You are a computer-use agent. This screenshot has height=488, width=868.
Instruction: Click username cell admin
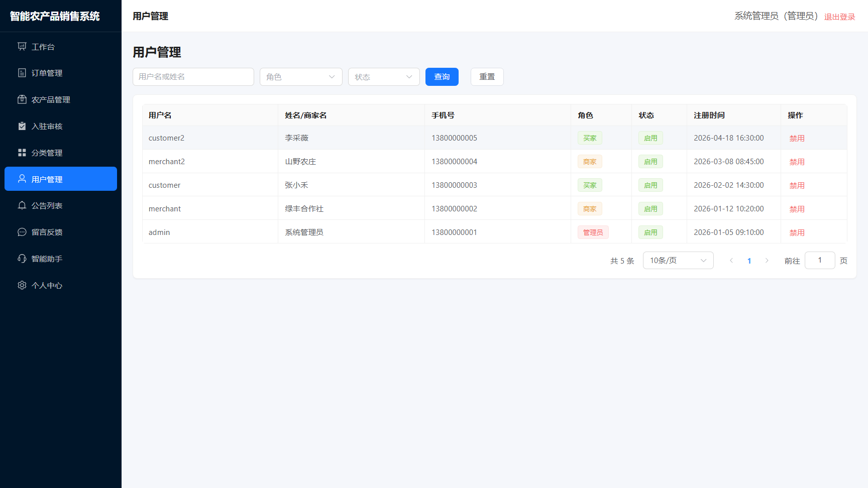[159, 232]
